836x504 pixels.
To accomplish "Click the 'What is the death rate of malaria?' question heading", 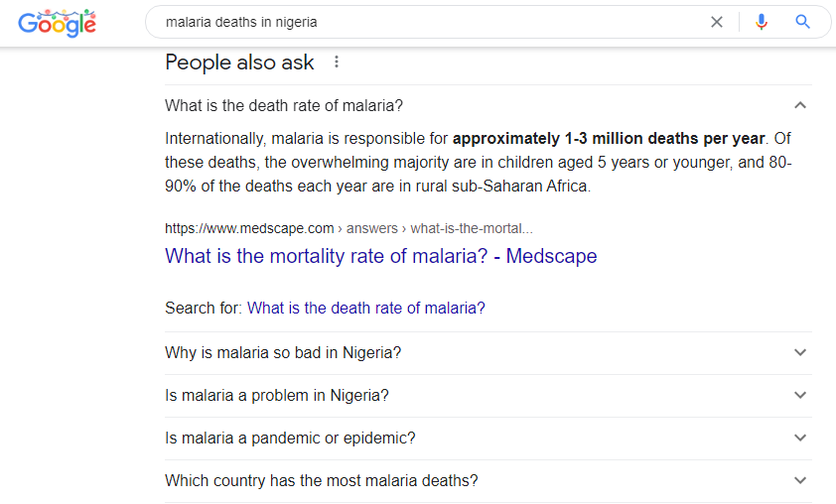I will point(284,106).
